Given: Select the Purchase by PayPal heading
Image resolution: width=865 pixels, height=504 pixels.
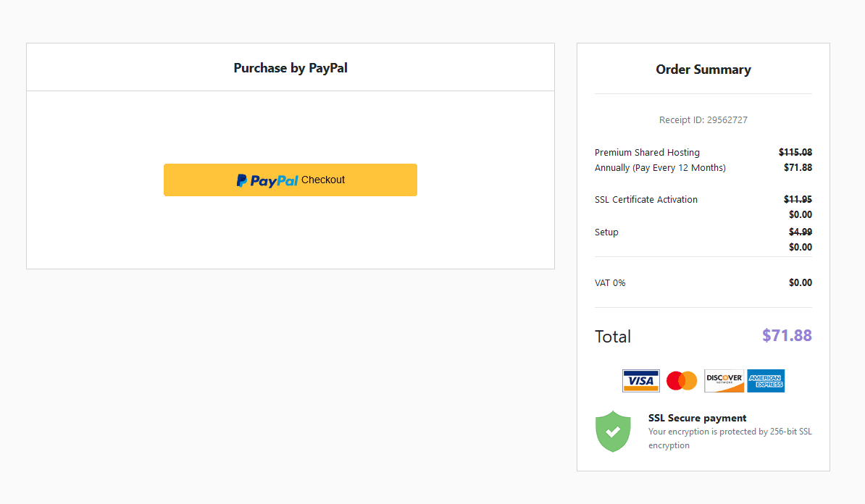Looking at the screenshot, I should coord(291,68).
